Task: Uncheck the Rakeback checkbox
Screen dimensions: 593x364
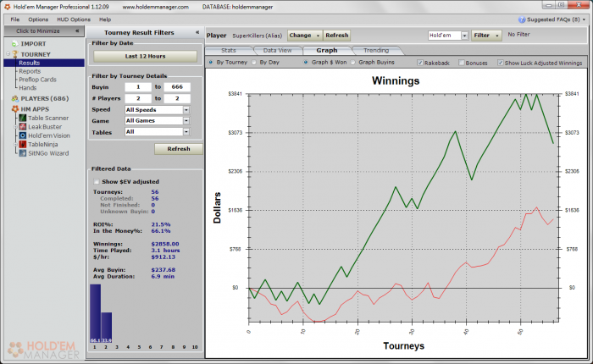Action: pos(420,63)
